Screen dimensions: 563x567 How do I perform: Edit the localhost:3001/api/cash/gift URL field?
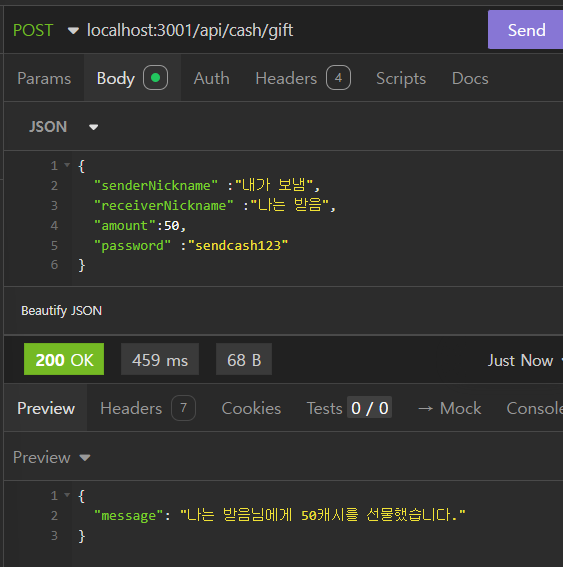(190, 30)
